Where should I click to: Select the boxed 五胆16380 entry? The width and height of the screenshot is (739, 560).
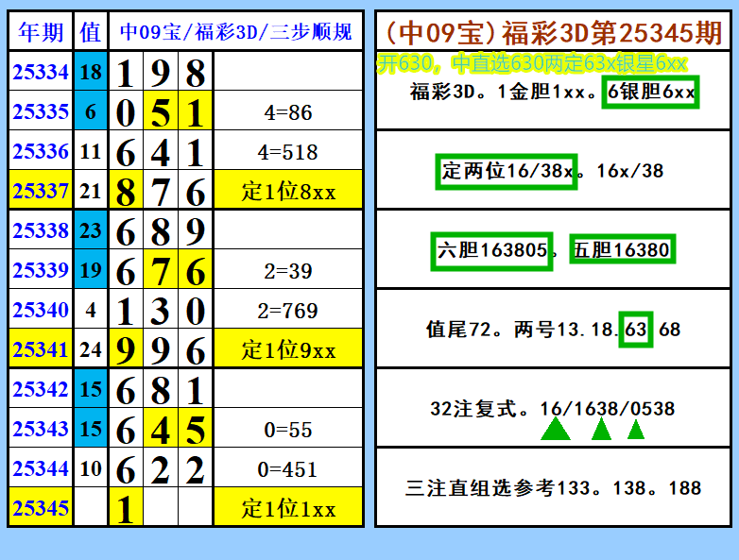(622, 249)
